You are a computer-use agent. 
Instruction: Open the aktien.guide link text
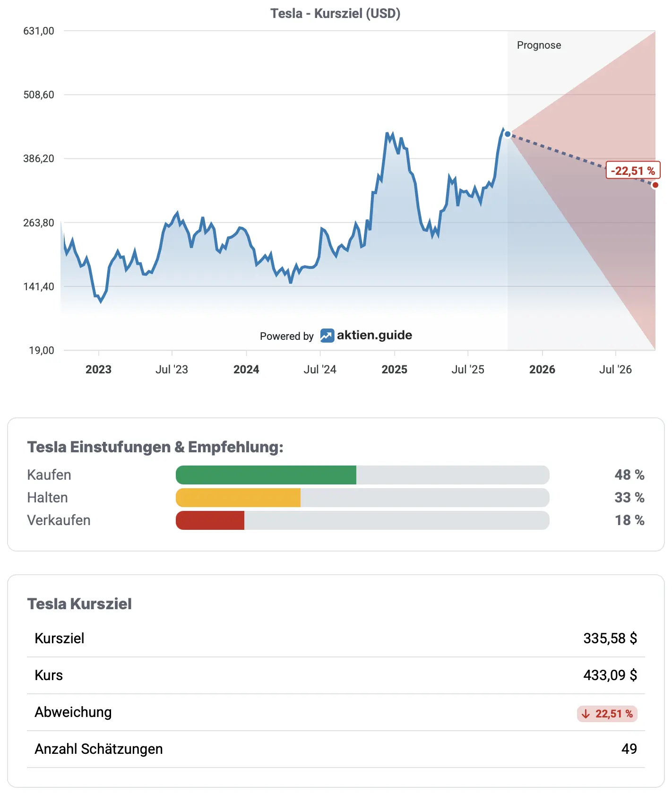(x=374, y=335)
